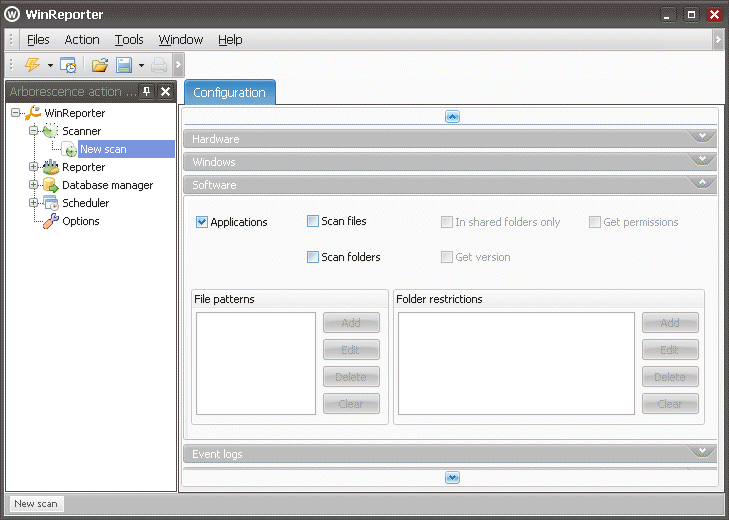
Task: Collapse the Scanner tree node
Action: pos(33,131)
